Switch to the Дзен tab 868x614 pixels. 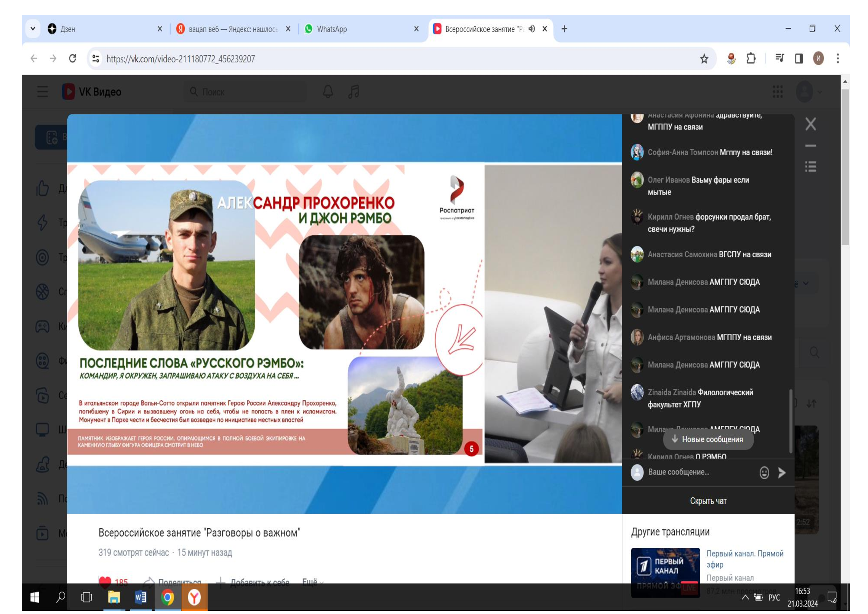(x=68, y=29)
